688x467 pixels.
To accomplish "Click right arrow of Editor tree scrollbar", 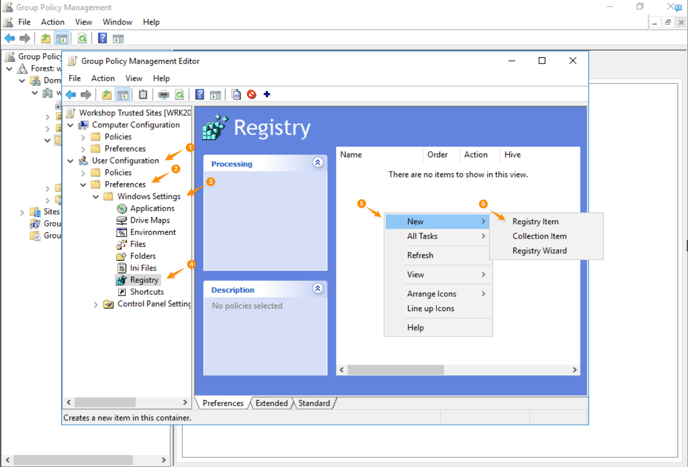I will [x=185, y=402].
